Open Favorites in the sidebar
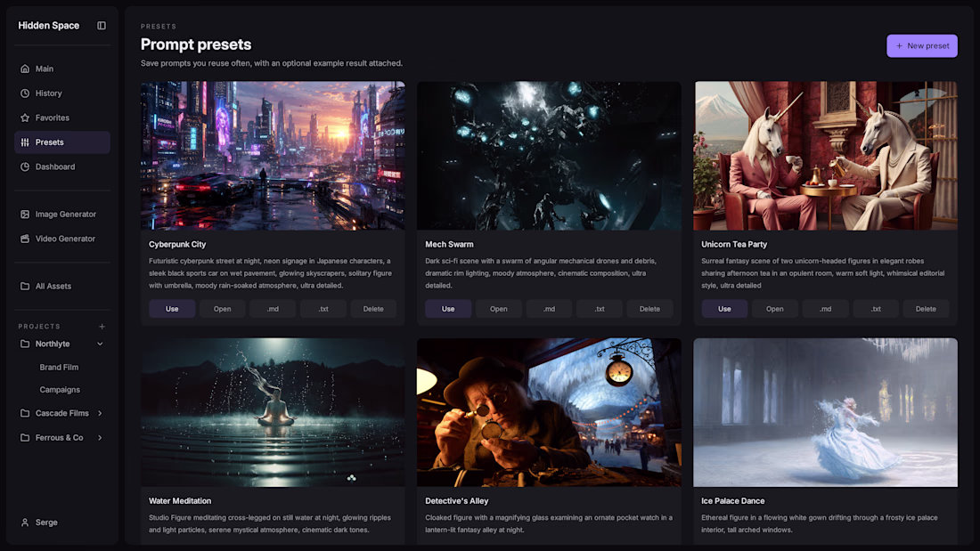 click(x=61, y=117)
